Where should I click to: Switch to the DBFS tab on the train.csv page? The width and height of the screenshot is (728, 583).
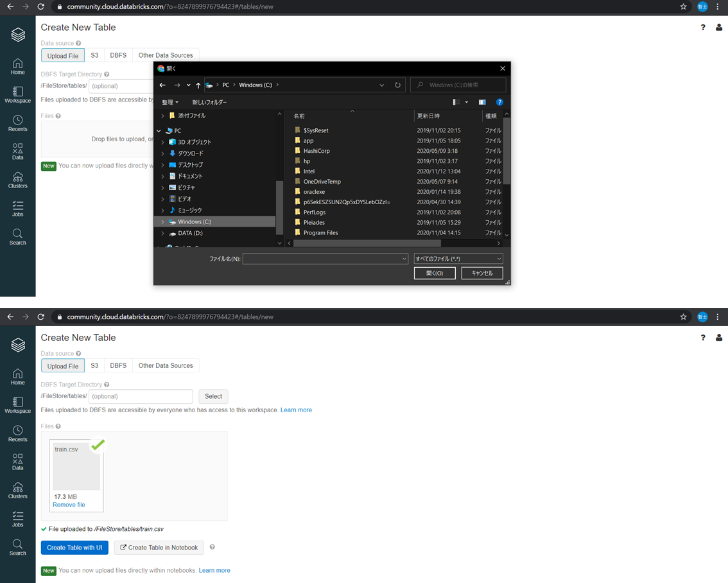118,365
